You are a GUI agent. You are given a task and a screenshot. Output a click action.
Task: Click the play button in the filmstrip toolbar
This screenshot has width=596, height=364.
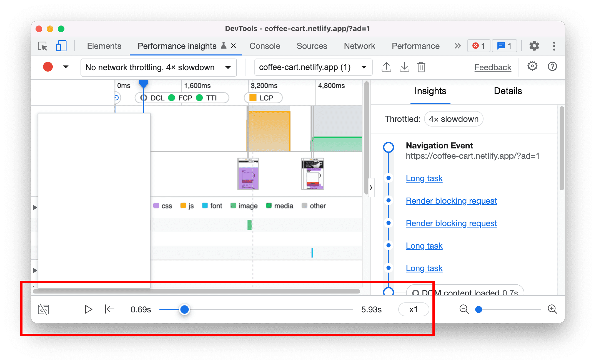point(88,309)
